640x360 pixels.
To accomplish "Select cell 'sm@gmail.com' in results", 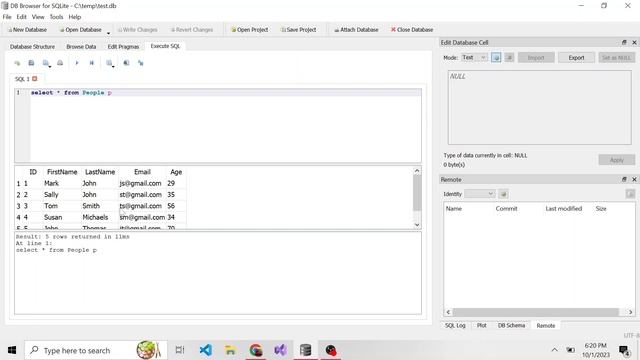I will (x=142, y=217).
